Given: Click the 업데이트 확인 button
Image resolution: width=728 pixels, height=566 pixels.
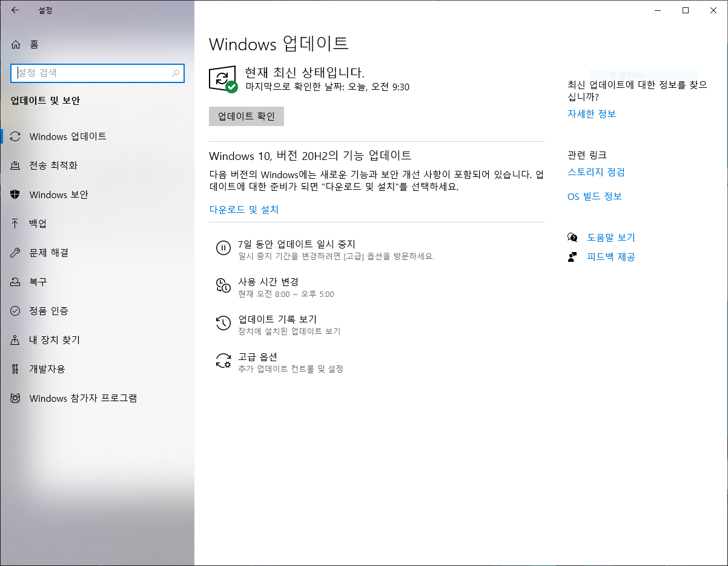Looking at the screenshot, I should click(x=247, y=116).
